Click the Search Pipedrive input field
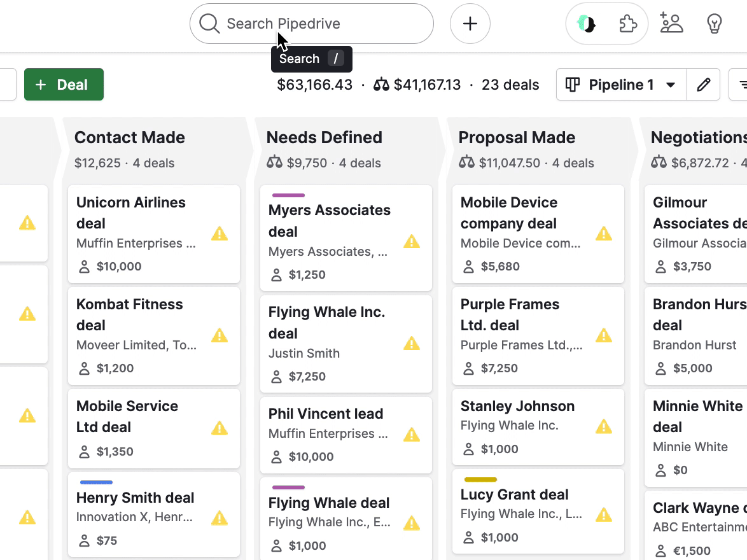Screen dimensions: 747x560 tap(312, 24)
